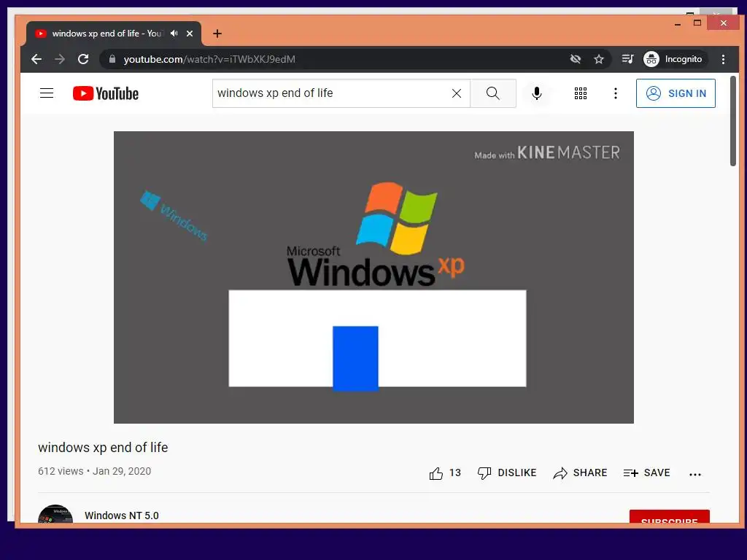Open the Windows NT 5.0 channel name
The image size is (747, 560).
122,516
